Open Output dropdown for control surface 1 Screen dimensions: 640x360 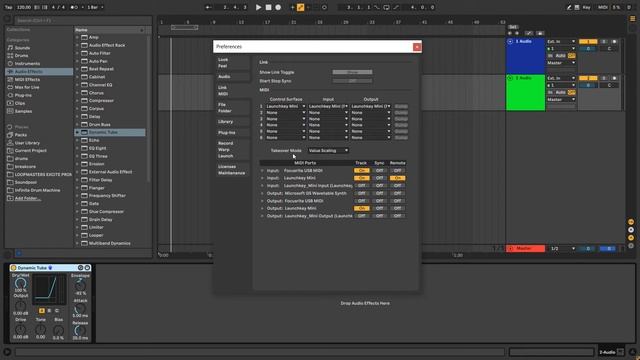371,106
